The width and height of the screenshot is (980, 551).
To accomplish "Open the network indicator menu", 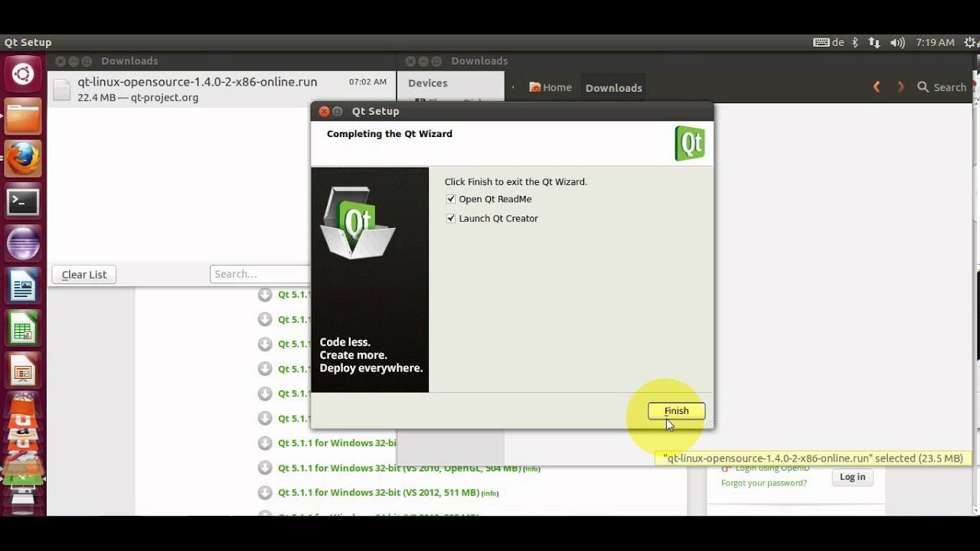I will [874, 43].
